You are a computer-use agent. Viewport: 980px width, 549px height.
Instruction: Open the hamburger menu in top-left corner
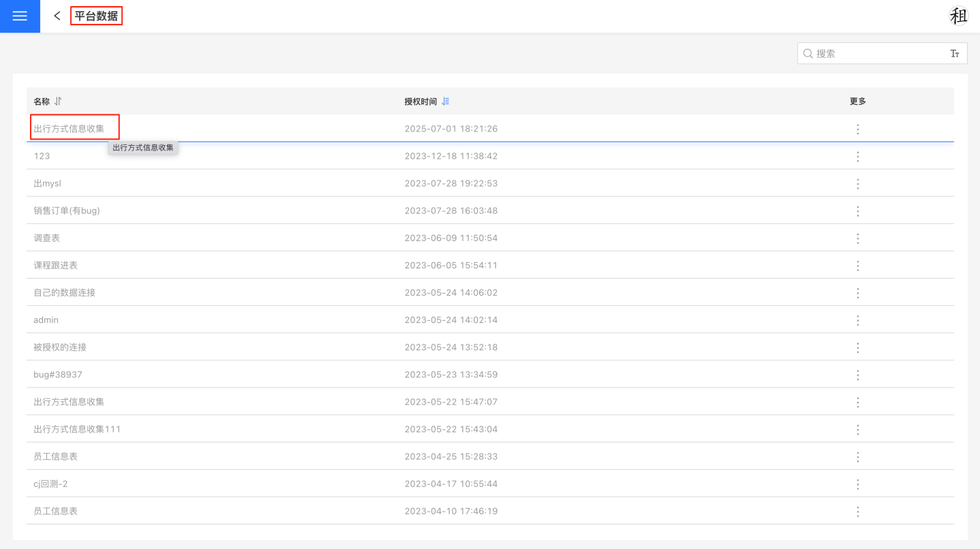pyautogui.click(x=20, y=16)
